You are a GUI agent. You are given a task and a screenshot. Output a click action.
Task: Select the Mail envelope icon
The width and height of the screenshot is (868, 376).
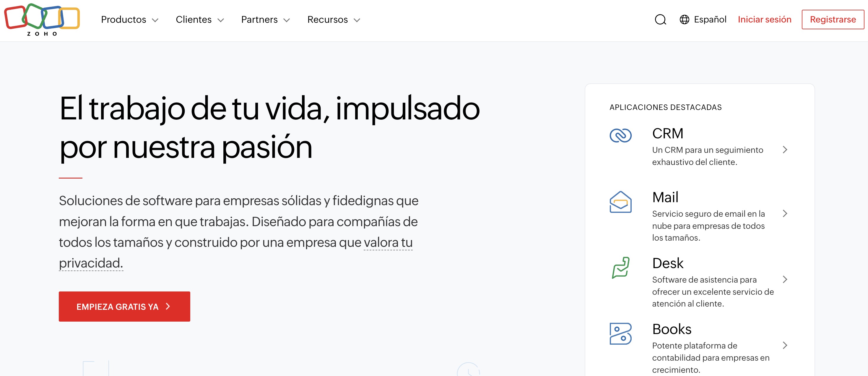tap(620, 201)
